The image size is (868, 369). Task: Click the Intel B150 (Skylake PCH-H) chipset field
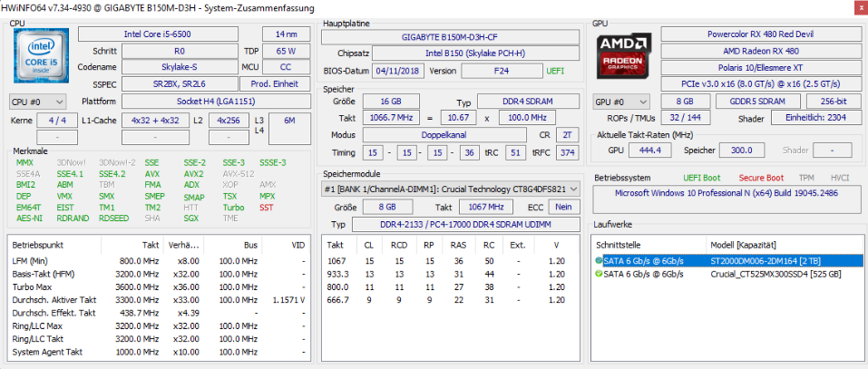point(475,53)
